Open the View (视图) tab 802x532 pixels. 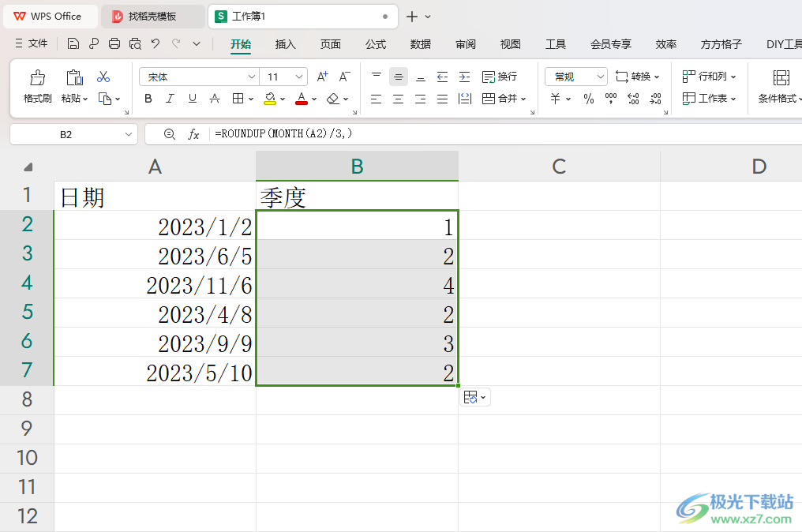point(511,44)
